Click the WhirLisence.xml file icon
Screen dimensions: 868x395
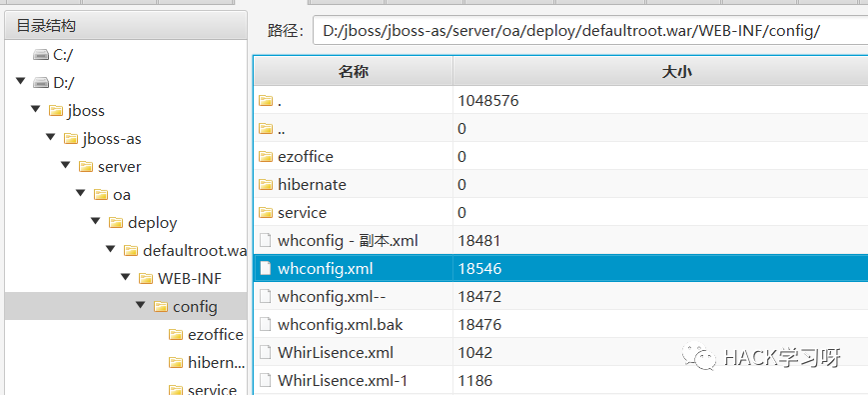(x=267, y=352)
